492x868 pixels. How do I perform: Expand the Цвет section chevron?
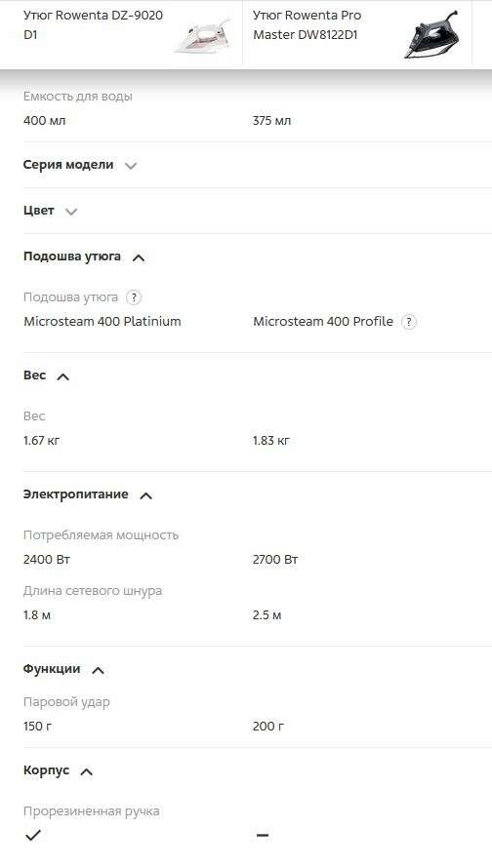pos(71,212)
